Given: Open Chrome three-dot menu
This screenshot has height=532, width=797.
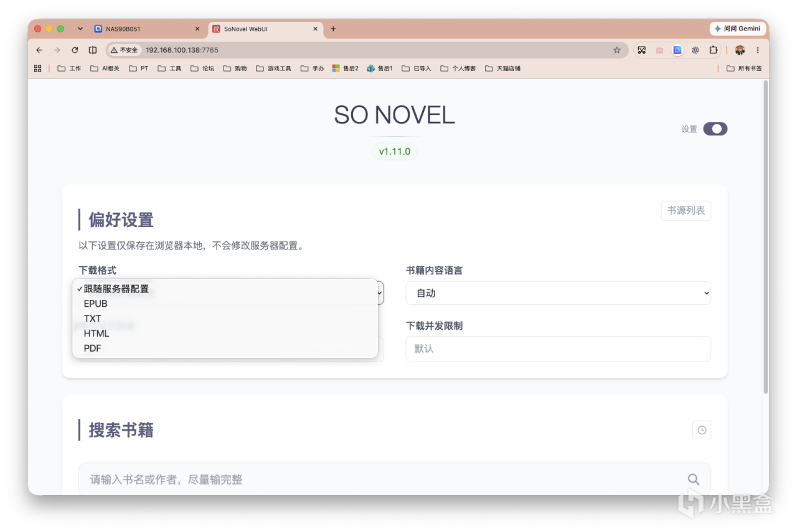Looking at the screenshot, I should coord(758,50).
